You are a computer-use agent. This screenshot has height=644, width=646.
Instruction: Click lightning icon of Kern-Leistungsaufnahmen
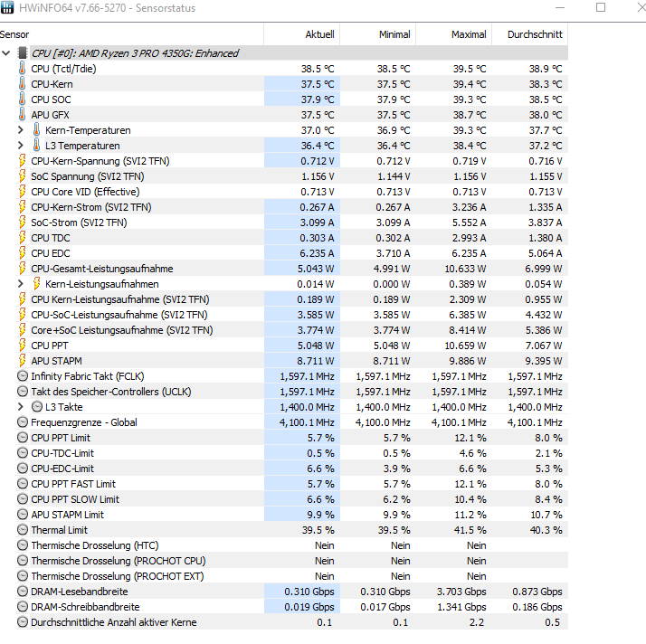tap(37, 284)
